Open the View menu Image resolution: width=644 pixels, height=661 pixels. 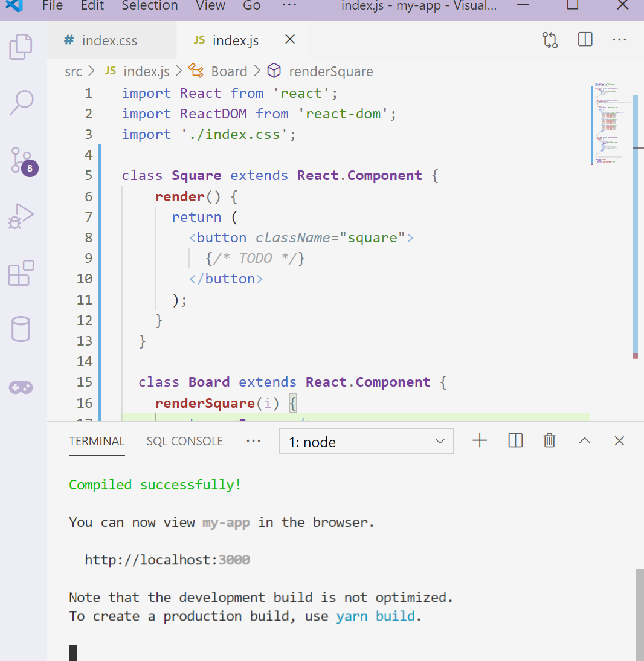pyautogui.click(x=210, y=6)
